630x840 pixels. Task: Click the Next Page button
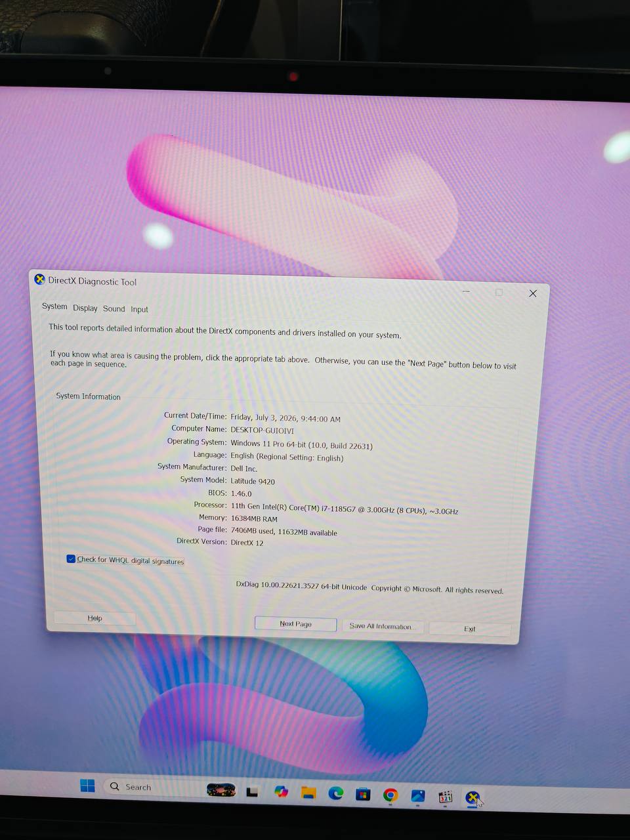pyautogui.click(x=295, y=624)
